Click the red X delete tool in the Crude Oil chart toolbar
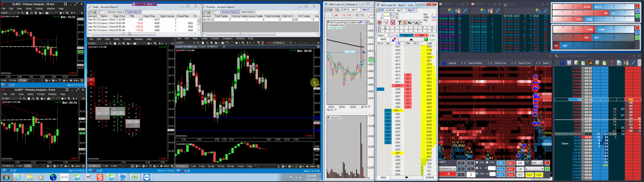The width and height of the screenshot is (644, 182). click(336, 15)
